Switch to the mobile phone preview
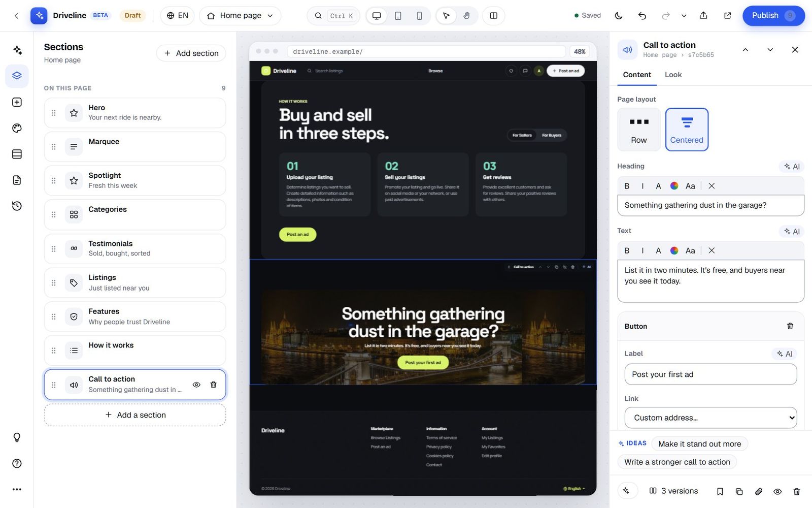 pos(419,16)
